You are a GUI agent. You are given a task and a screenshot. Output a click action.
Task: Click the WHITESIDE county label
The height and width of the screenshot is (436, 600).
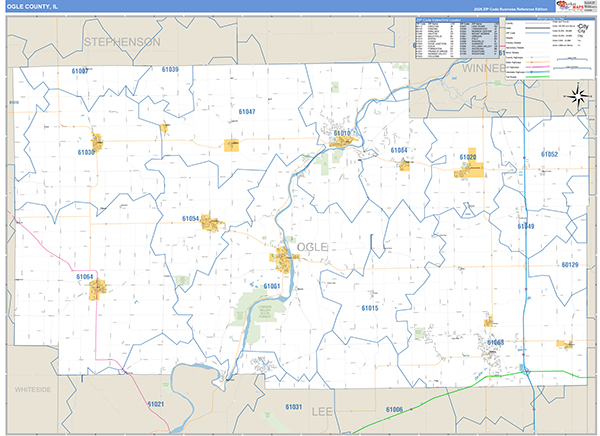coord(33,390)
